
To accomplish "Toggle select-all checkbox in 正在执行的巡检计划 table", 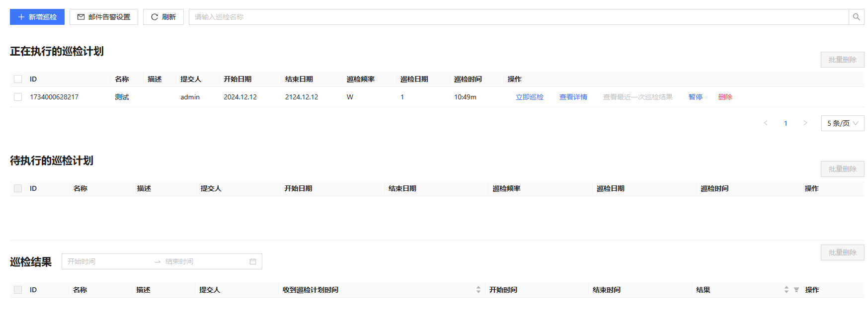I will 18,79.
